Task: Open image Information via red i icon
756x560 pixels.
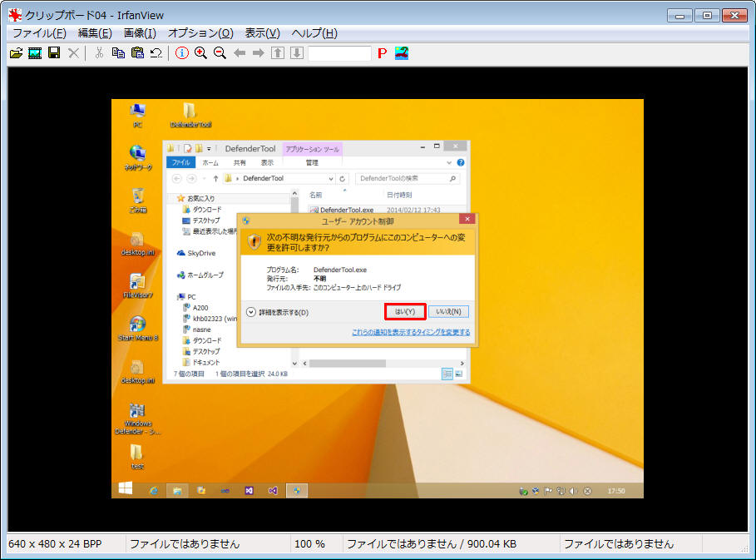Action: point(182,53)
